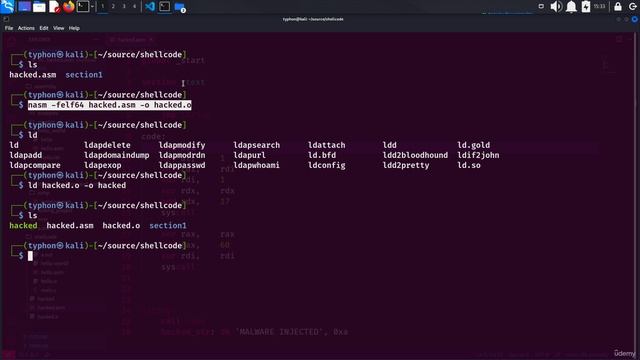This screenshot has height=360, width=640.
Task: Click the terminal cursor at the empty prompt
Action: (x=30, y=256)
